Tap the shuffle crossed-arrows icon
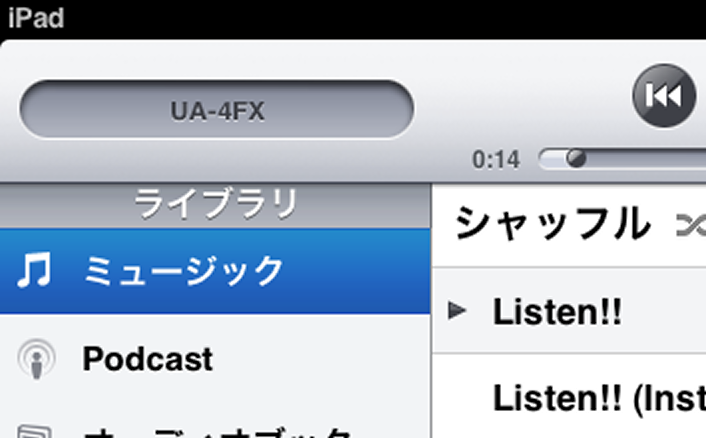Viewport: 706px width, 438px height. coord(691,225)
